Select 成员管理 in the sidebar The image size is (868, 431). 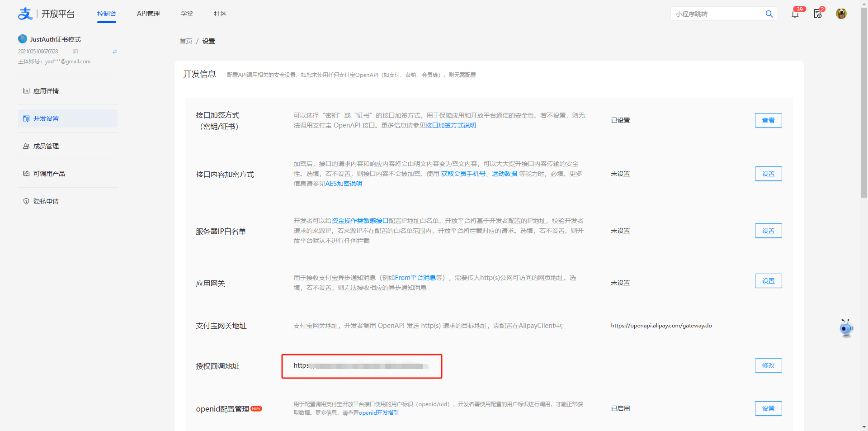point(68,146)
